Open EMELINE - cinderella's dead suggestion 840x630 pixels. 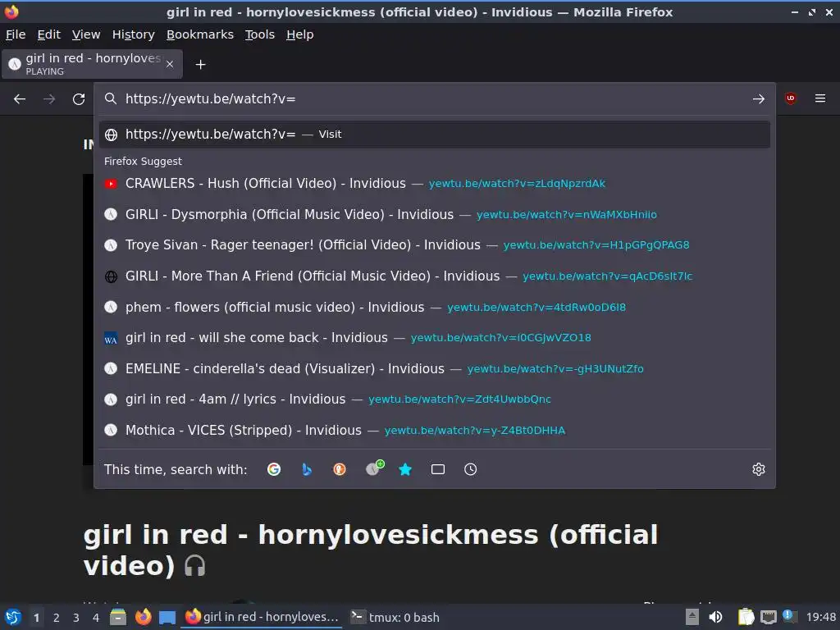pyautogui.click(x=435, y=368)
